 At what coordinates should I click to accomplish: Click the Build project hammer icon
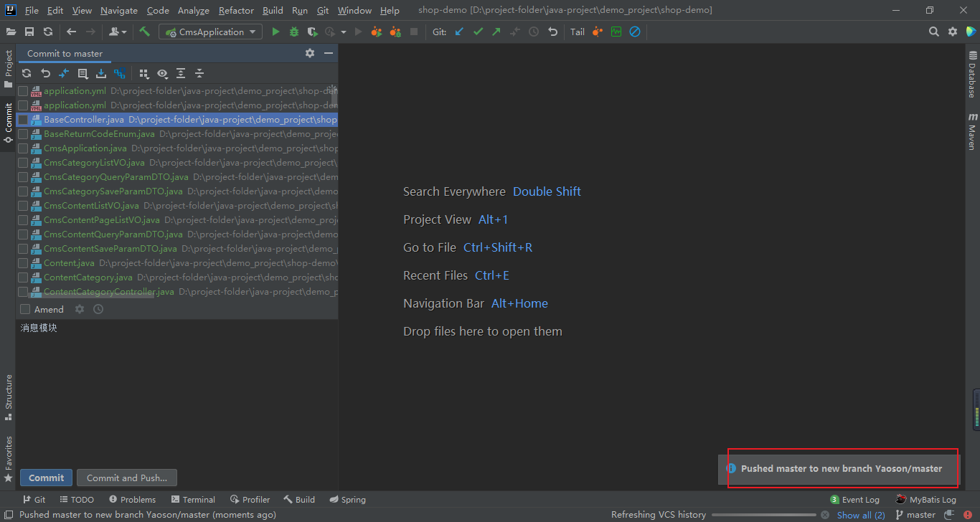tap(144, 32)
